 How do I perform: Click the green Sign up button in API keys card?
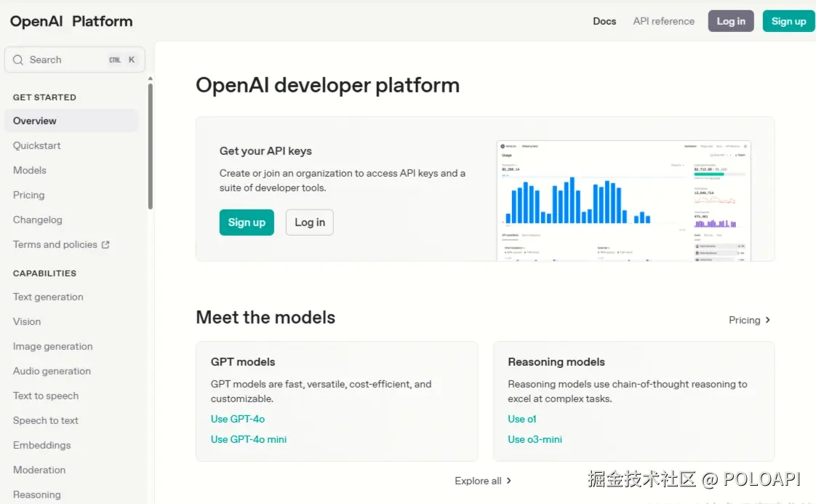tap(247, 223)
